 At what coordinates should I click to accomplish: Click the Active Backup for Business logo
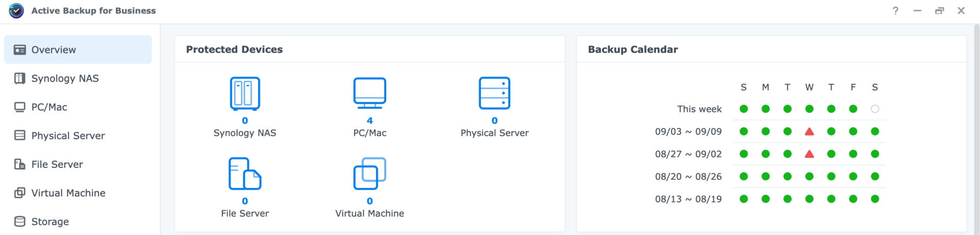tap(16, 11)
